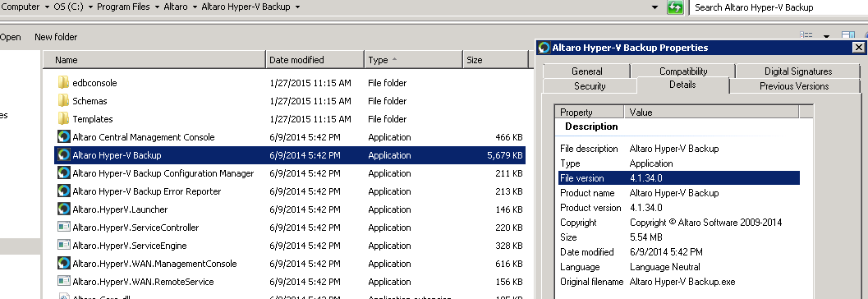868x299 pixels.
Task: Select the Original filename row
Action: 679,282
